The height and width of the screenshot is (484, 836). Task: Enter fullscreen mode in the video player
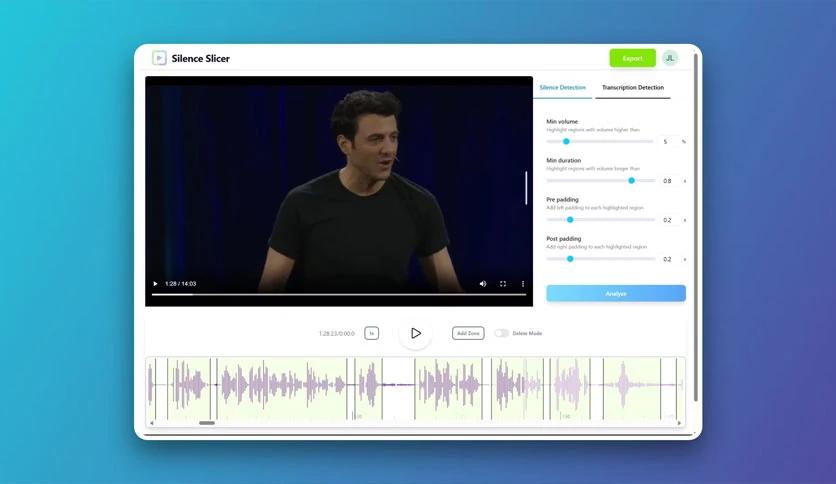coord(503,284)
